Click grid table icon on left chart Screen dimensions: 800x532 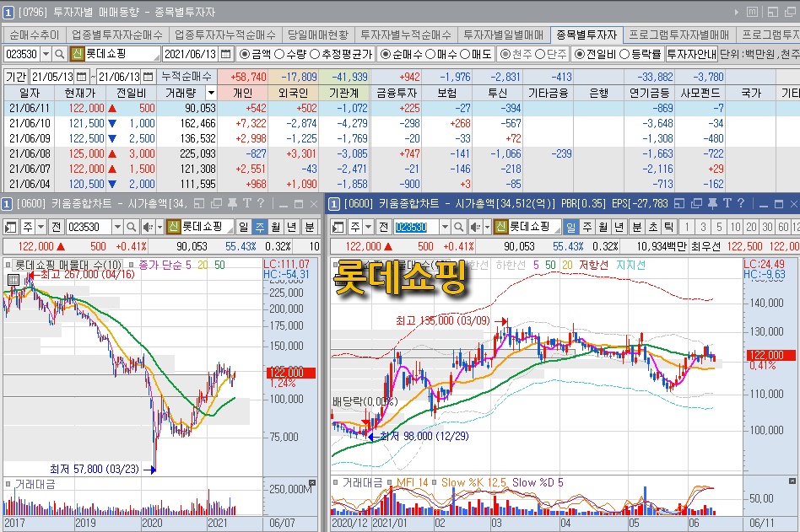point(14,279)
